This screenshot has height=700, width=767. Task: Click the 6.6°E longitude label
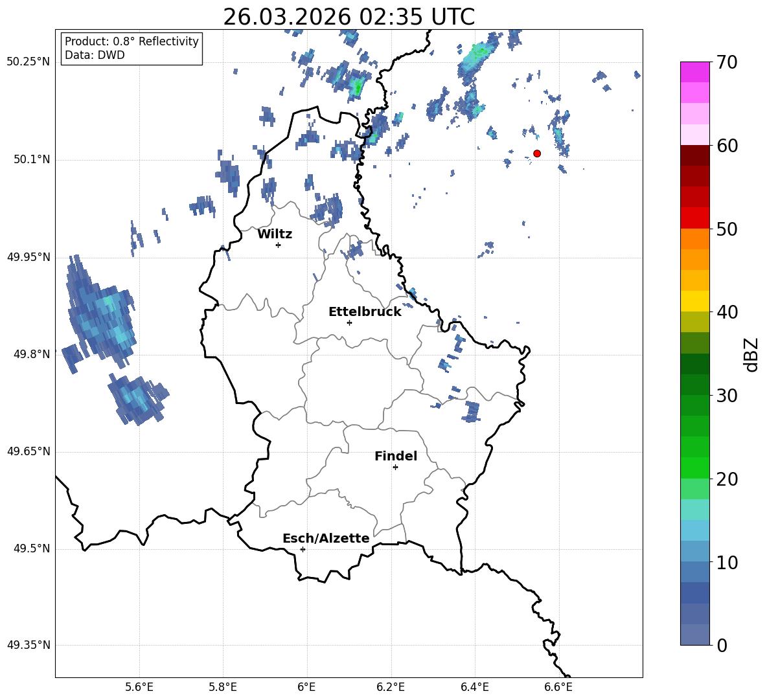click(558, 687)
